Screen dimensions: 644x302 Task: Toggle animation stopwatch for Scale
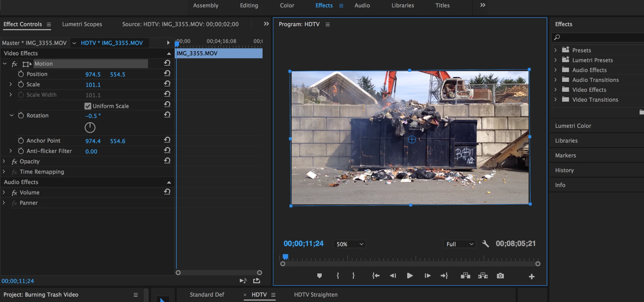[x=21, y=84]
